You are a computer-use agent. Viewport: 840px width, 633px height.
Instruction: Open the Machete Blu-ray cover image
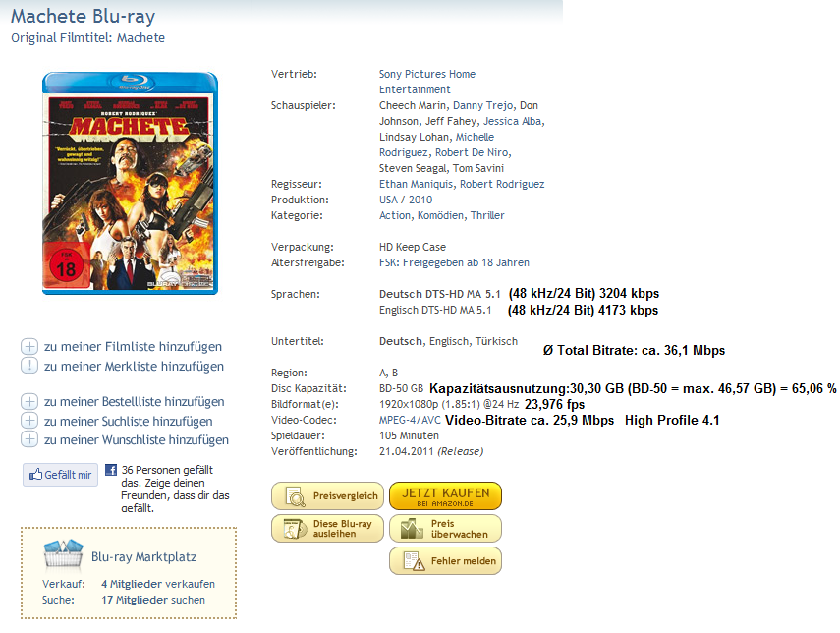click(131, 183)
